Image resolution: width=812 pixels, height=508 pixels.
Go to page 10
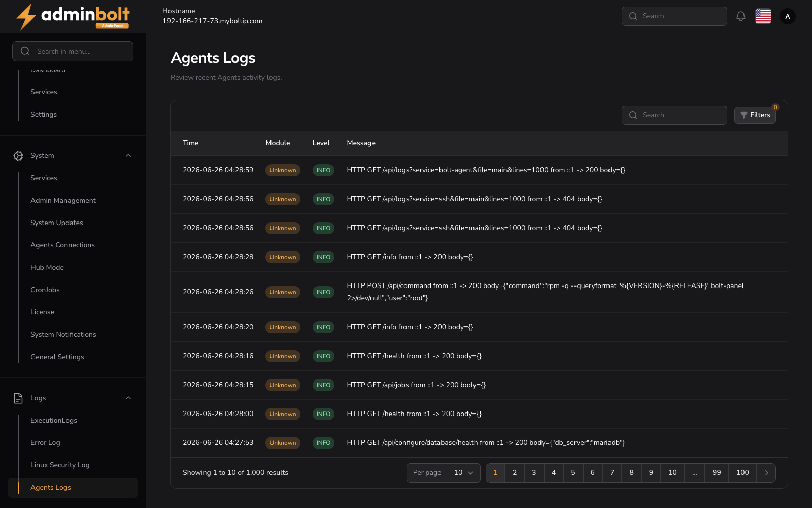pyautogui.click(x=672, y=473)
